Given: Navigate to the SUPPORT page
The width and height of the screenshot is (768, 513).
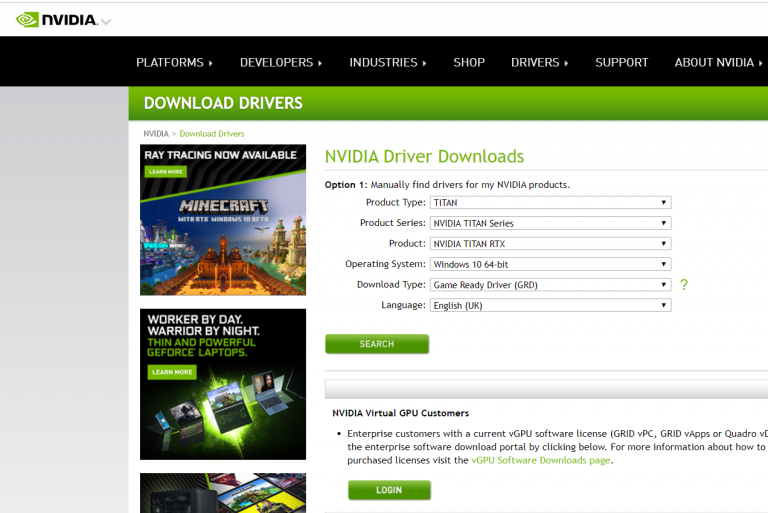Looking at the screenshot, I should pyautogui.click(x=621, y=62).
